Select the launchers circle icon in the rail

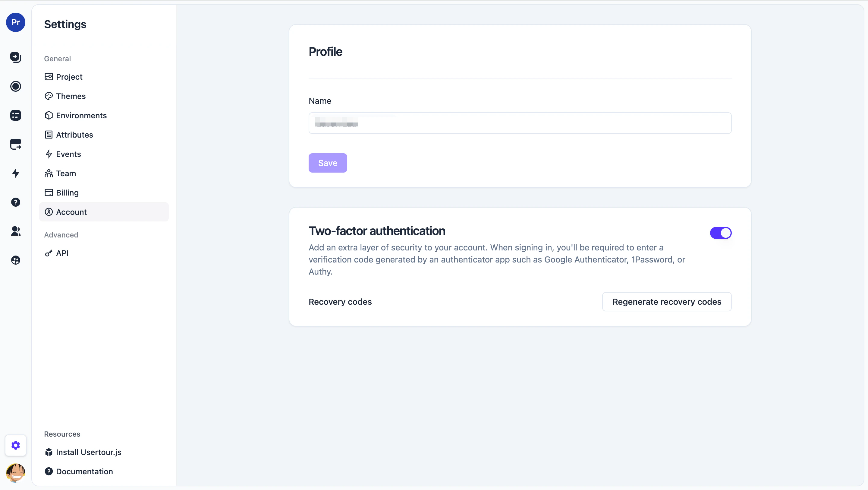(15, 86)
